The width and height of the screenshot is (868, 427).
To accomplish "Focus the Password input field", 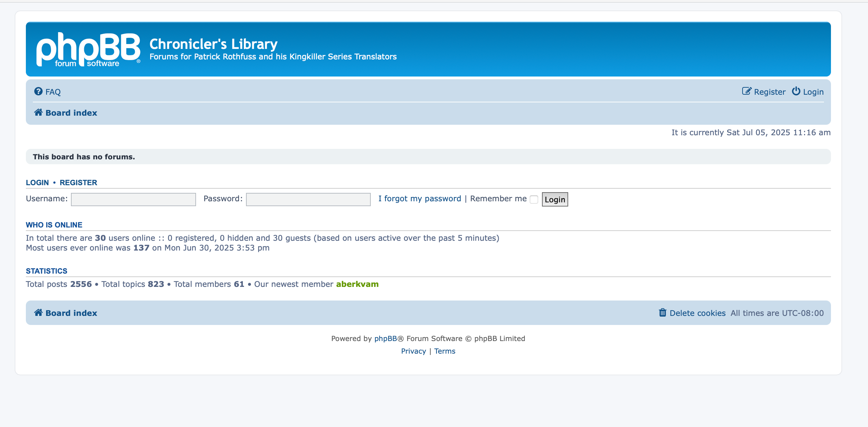I will tap(308, 200).
